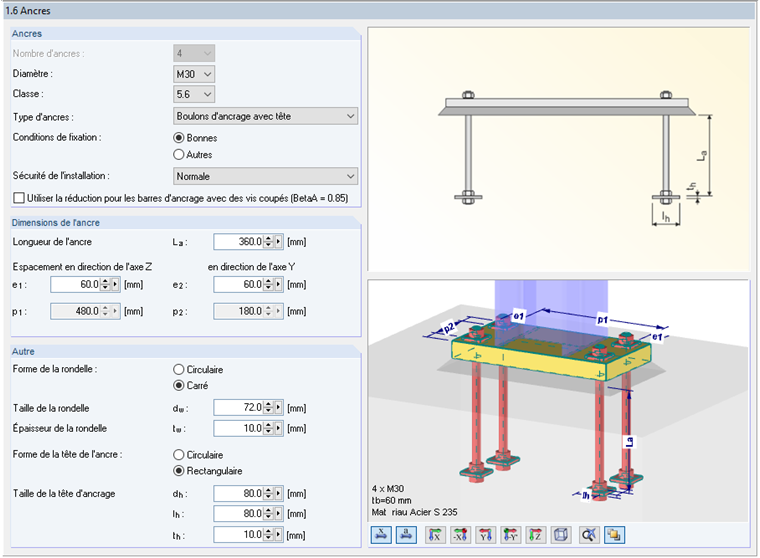Image resolution: width=760 pixels, height=558 pixels.
Task: Set 3D view against the -X direction
Action: (460, 535)
